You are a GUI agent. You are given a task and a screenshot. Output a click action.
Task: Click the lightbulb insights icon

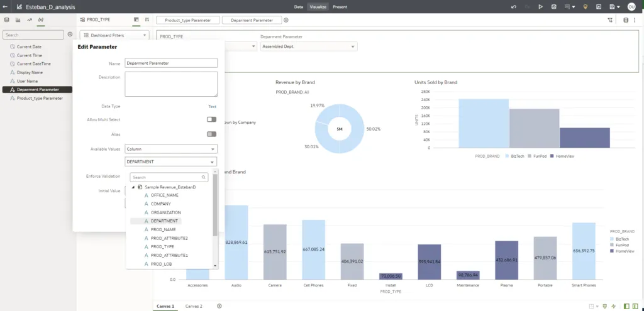[x=585, y=7]
